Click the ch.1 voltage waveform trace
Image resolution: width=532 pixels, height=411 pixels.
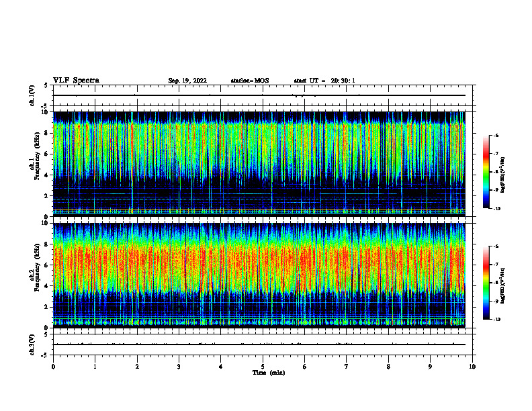tap(259, 95)
